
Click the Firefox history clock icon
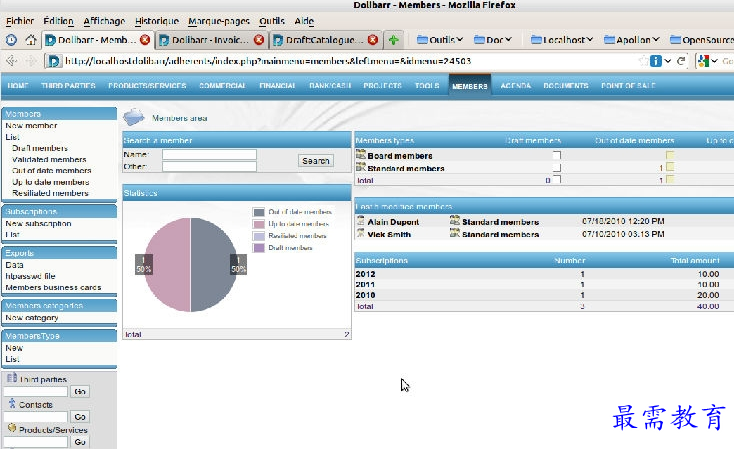11,40
